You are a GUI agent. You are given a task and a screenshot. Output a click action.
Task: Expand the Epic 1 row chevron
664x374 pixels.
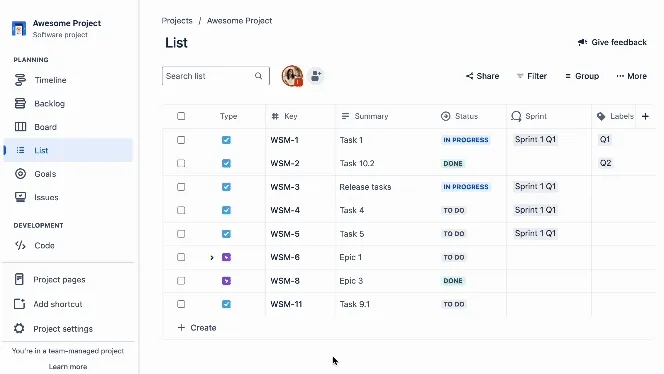[212, 258]
